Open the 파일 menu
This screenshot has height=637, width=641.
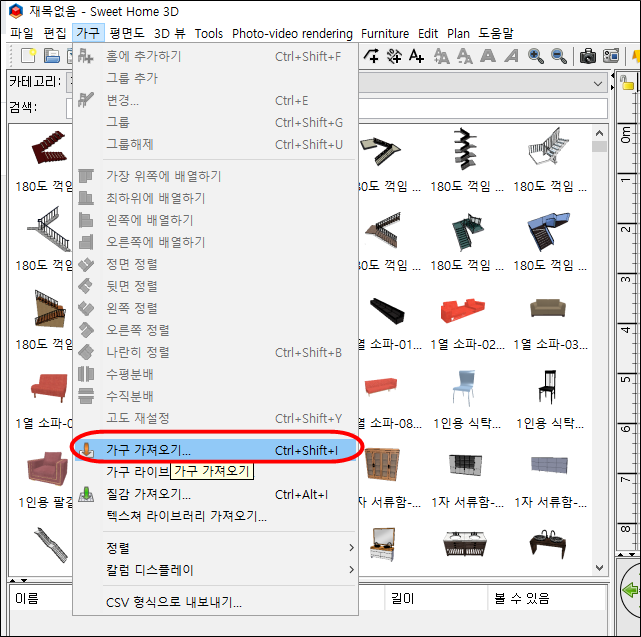pyautogui.click(x=22, y=33)
